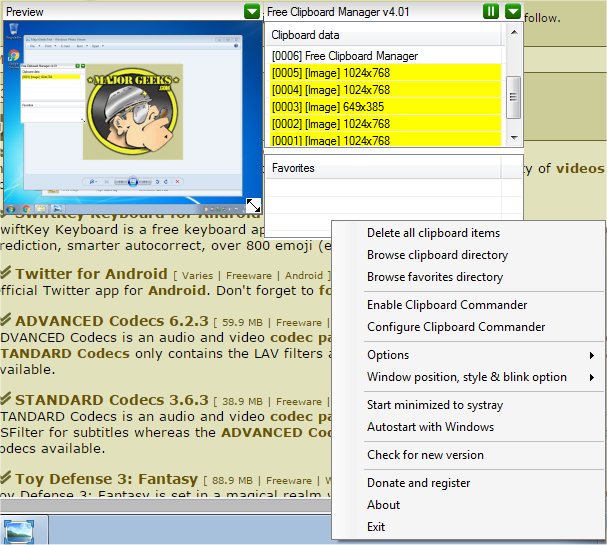Image resolution: width=607 pixels, height=545 pixels.
Task: Click Check for new version
Action: click(425, 455)
